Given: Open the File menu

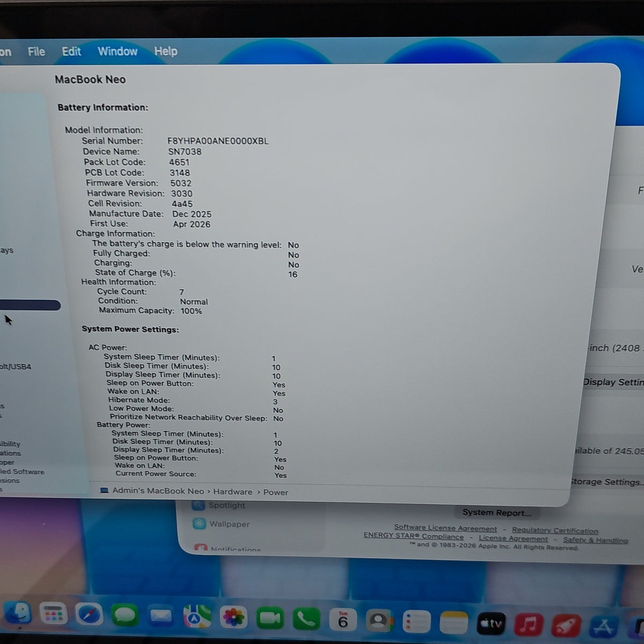Looking at the screenshot, I should tap(36, 52).
